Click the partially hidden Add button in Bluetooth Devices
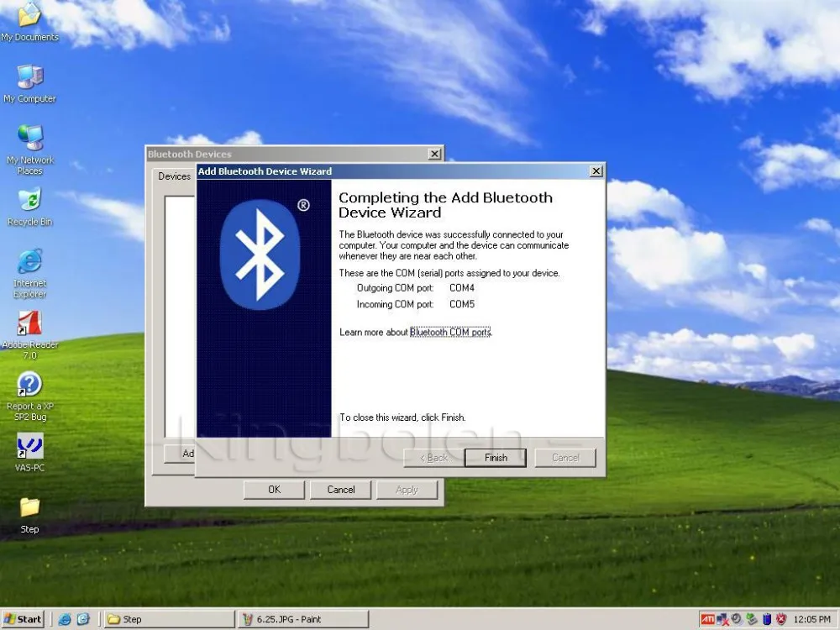Screen dimensions: 840x630 pos(180,454)
